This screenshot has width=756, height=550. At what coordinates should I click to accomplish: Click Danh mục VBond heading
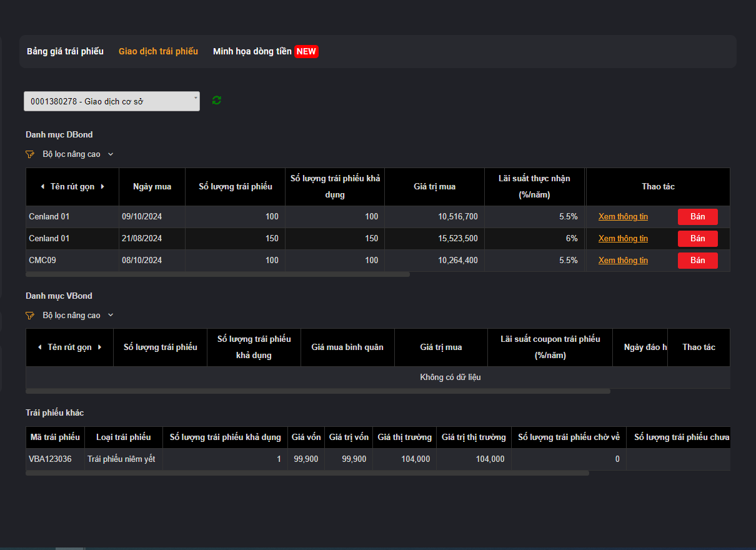[x=59, y=296]
